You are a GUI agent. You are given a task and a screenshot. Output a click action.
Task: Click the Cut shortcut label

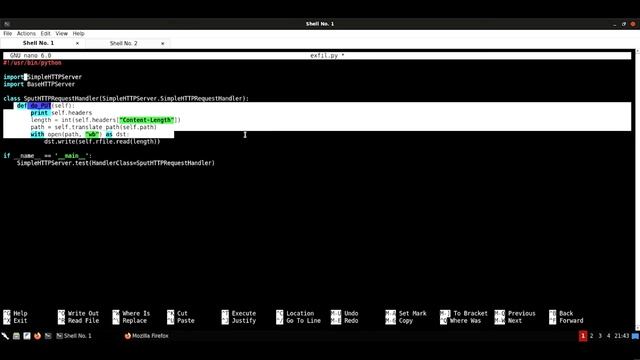[182, 313]
